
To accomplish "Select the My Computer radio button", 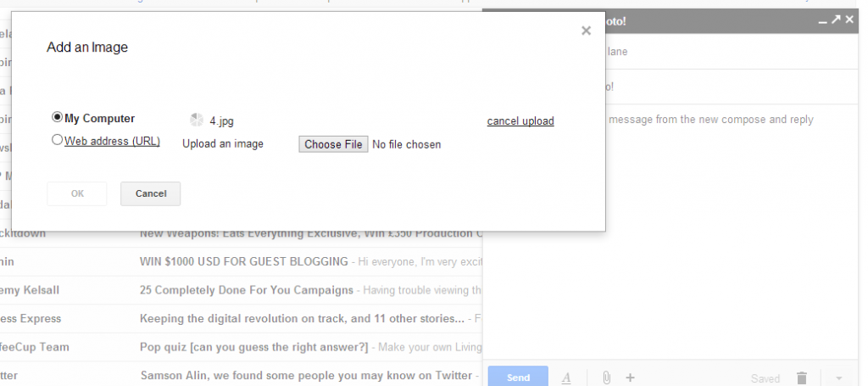I will [57, 117].
